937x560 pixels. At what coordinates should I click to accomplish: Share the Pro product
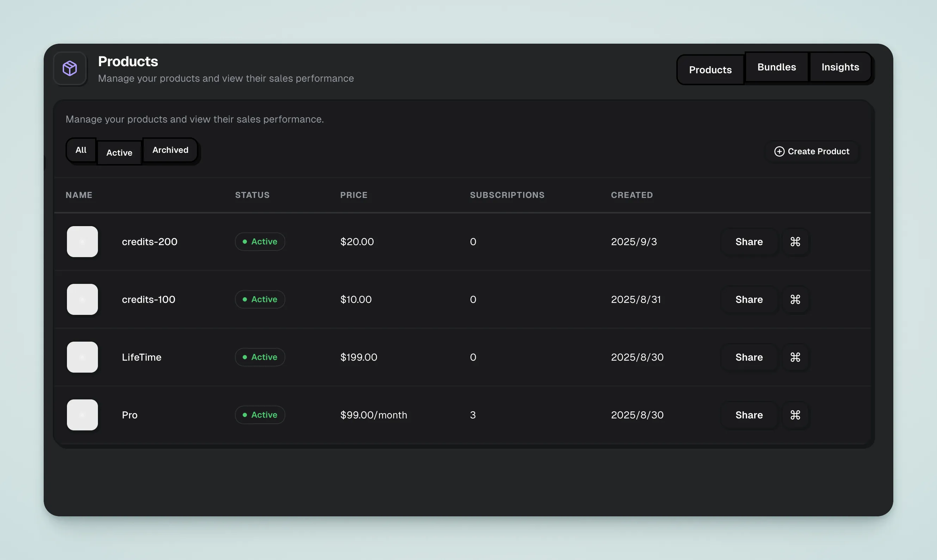click(749, 415)
